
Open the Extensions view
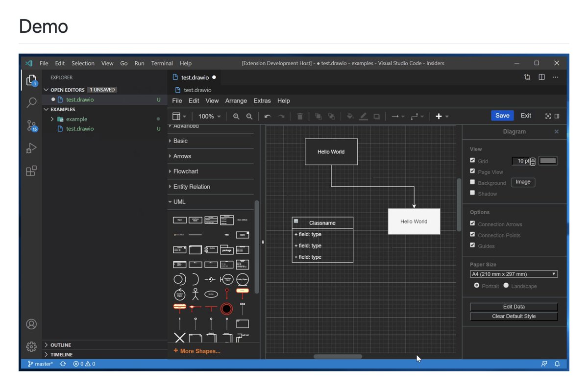pyautogui.click(x=31, y=171)
